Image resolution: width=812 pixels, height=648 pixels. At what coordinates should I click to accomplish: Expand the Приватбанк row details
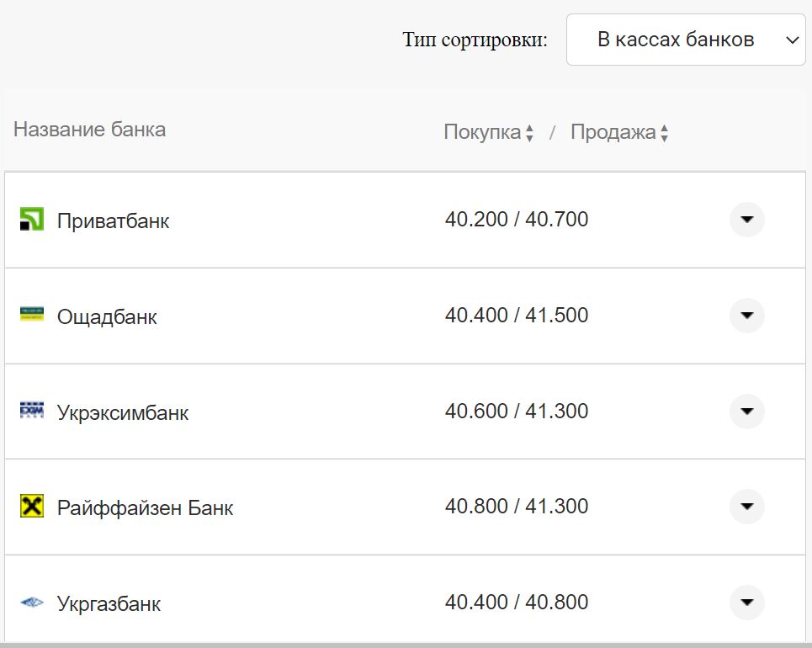pyautogui.click(x=746, y=220)
